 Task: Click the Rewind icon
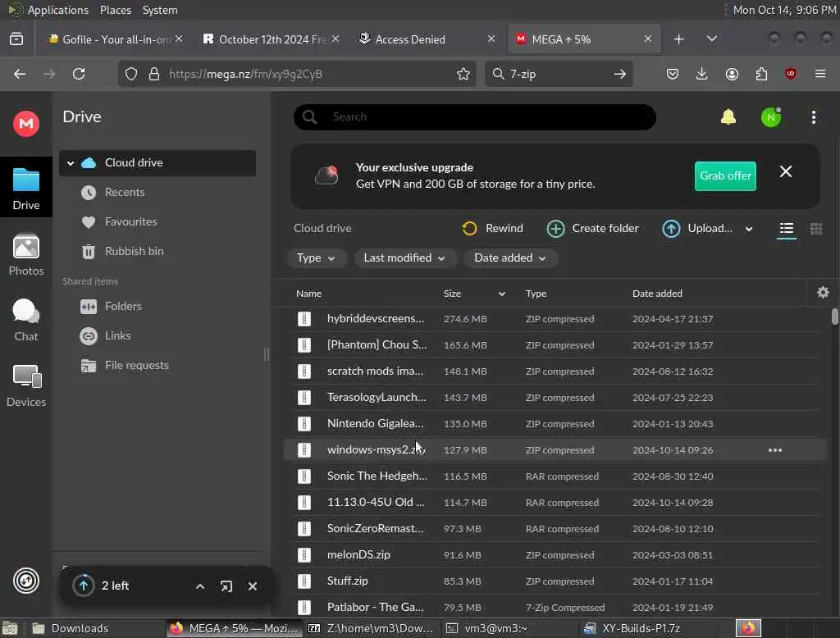coord(469,229)
